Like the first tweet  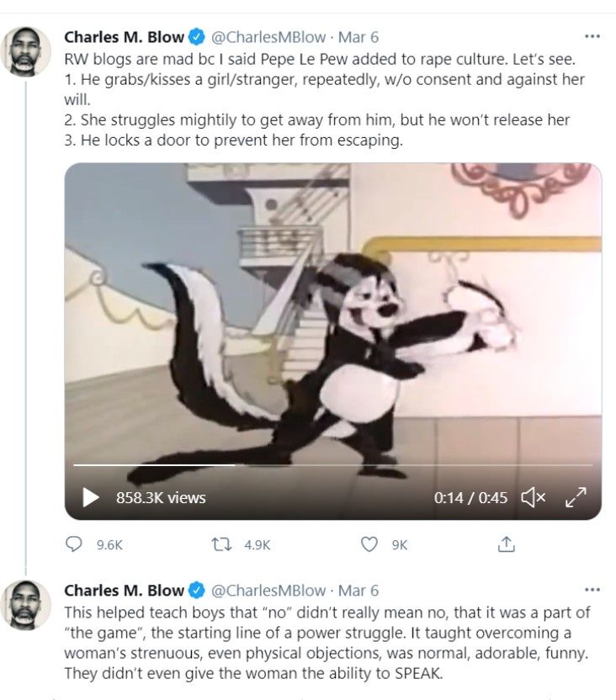[369, 544]
